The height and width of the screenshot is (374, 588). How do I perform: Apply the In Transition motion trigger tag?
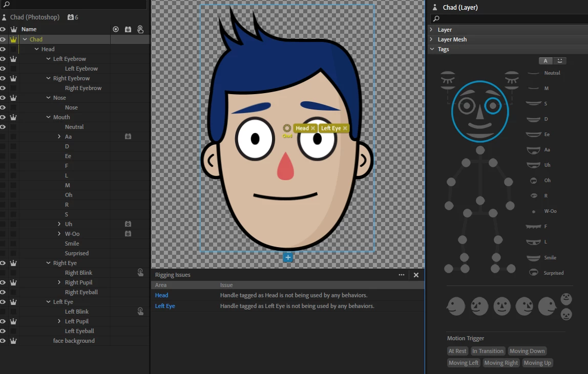pos(488,351)
